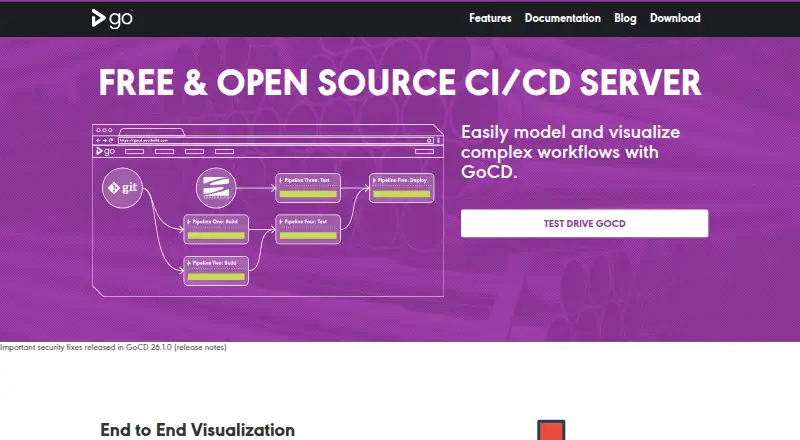
Task: Click the TEST DRIVE GOCD button
Action: (584, 224)
